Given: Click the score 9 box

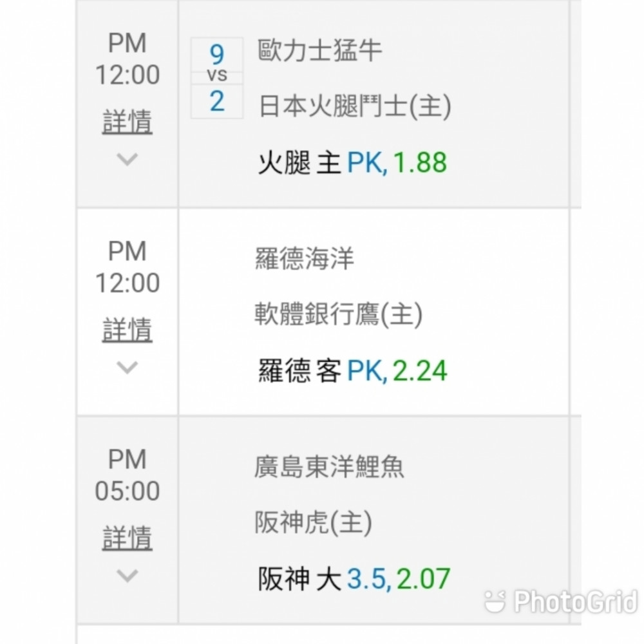Looking at the screenshot, I should 217,55.
